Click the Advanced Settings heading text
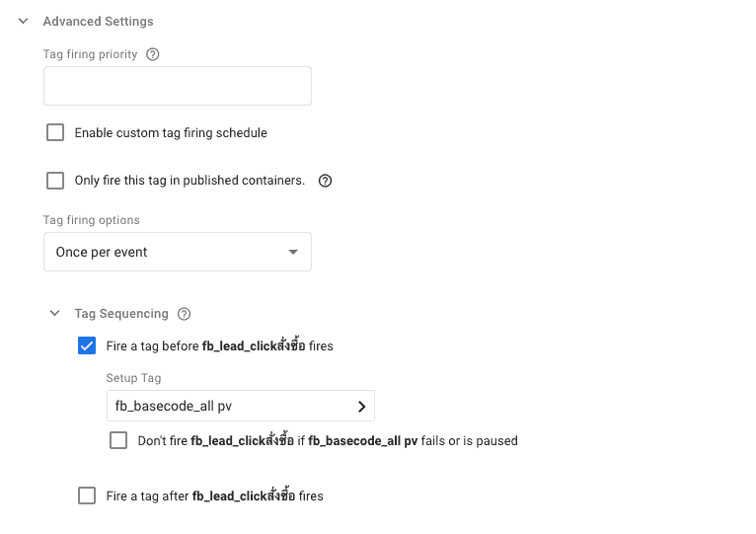This screenshot has width=756, height=534. pos(98,21)
